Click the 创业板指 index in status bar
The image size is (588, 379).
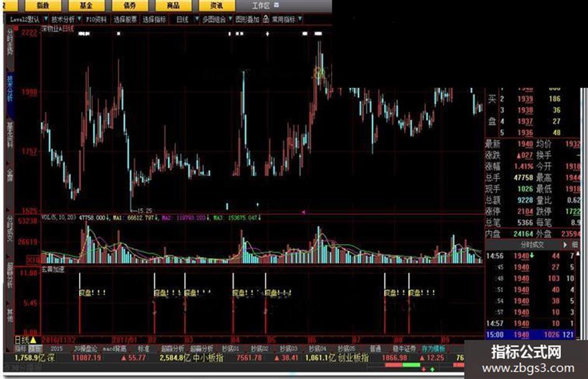point(353,358)
